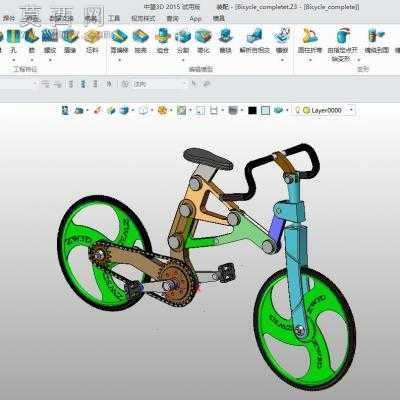Select the 孔 (Hole) tool
This screenshot has height=400, width=400.
pos(14,41)
